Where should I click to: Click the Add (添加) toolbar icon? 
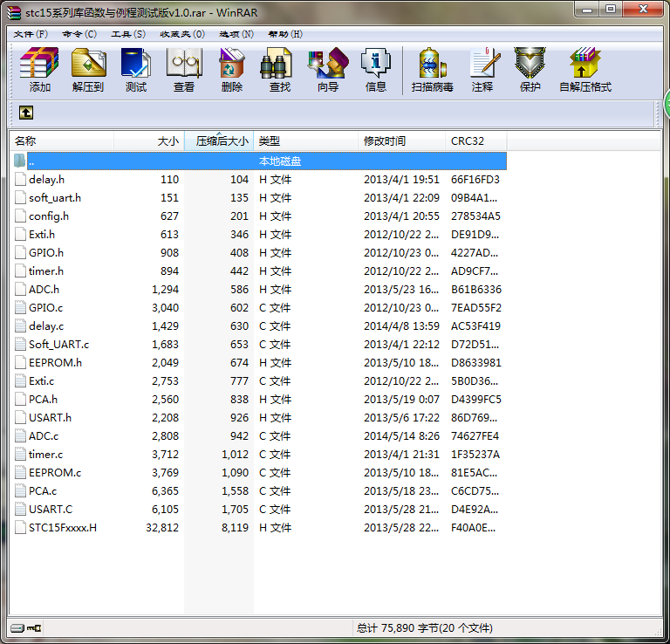point(39,70)
